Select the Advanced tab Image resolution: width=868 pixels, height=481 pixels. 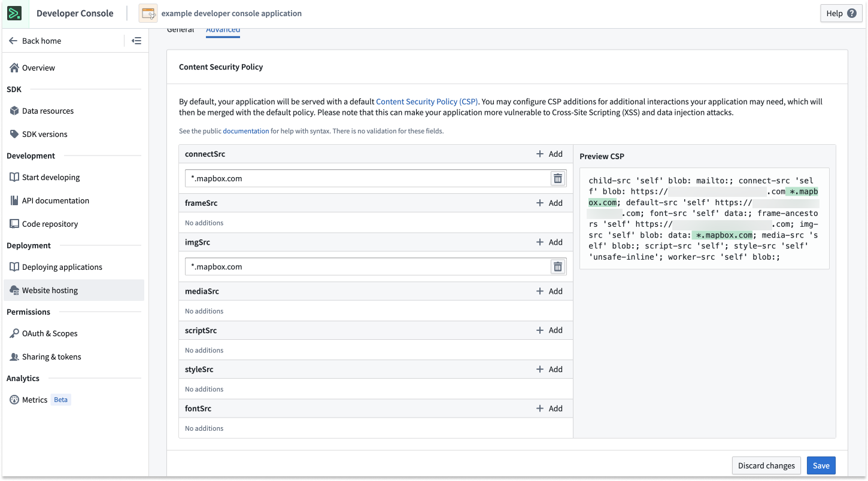pos(223,30)
